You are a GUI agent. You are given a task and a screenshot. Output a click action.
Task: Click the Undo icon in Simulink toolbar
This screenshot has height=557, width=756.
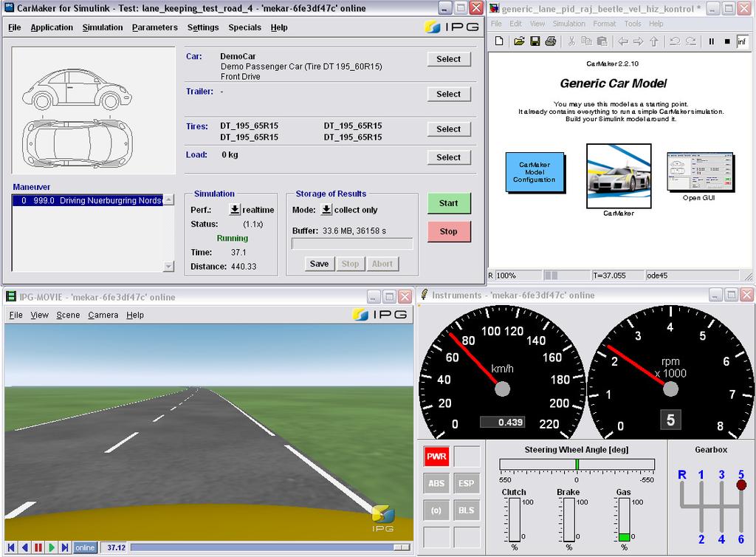coord(675,41)
